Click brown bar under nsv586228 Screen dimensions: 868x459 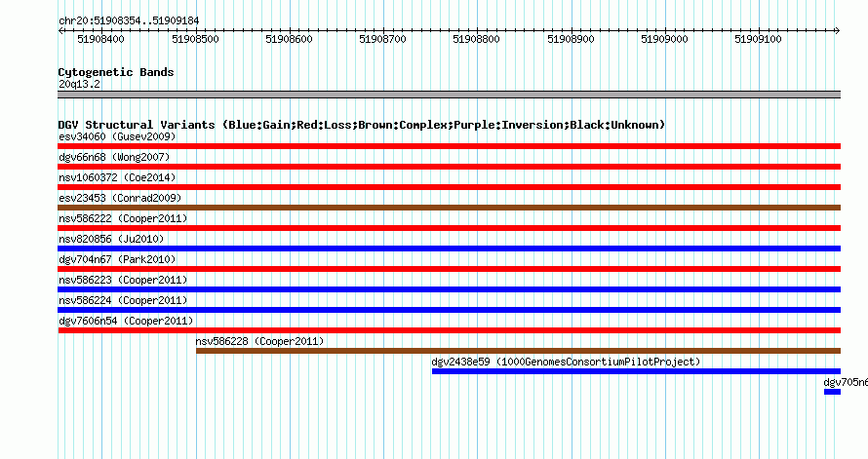pos(518,351)
